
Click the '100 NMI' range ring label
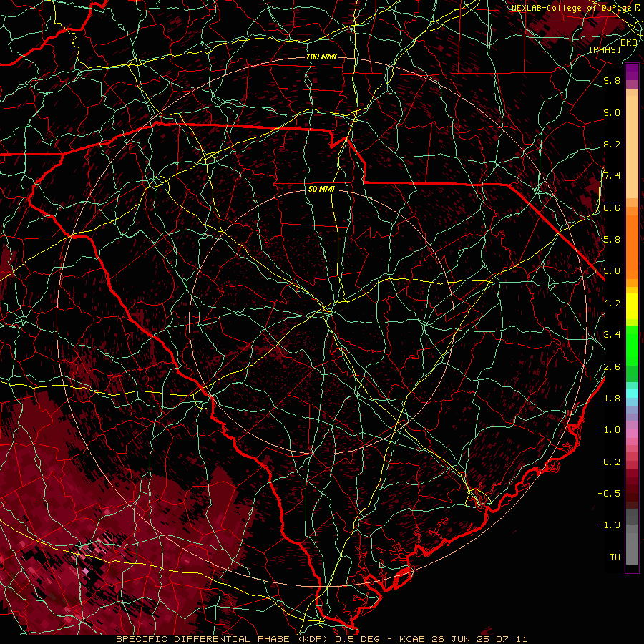321,57
